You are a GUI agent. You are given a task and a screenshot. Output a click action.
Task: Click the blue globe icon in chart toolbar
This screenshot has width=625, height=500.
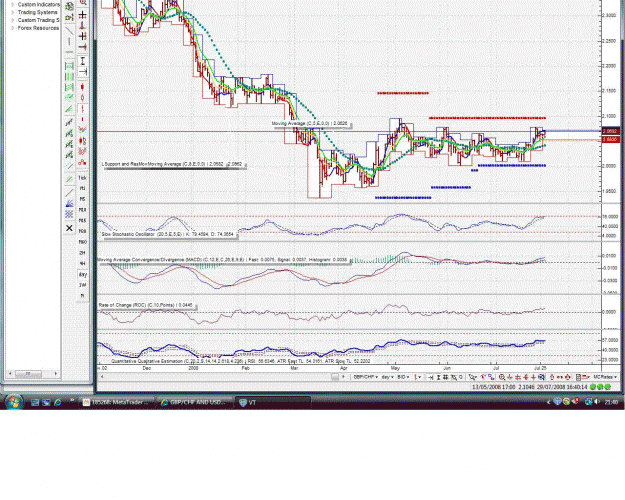pyautogui.click(x=541, y=377)
